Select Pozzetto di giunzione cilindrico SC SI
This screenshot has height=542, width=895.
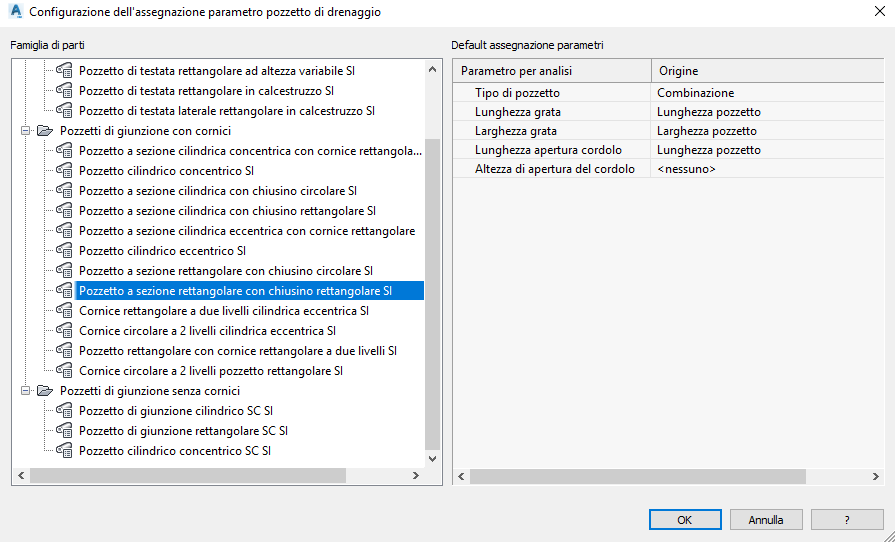tap(176, 411)
